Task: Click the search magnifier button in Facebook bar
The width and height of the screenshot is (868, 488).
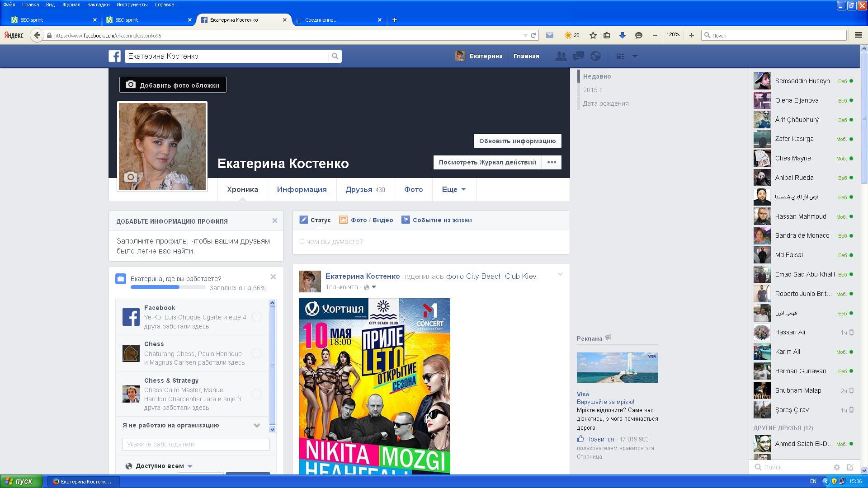Action: (x=335, y=56)
